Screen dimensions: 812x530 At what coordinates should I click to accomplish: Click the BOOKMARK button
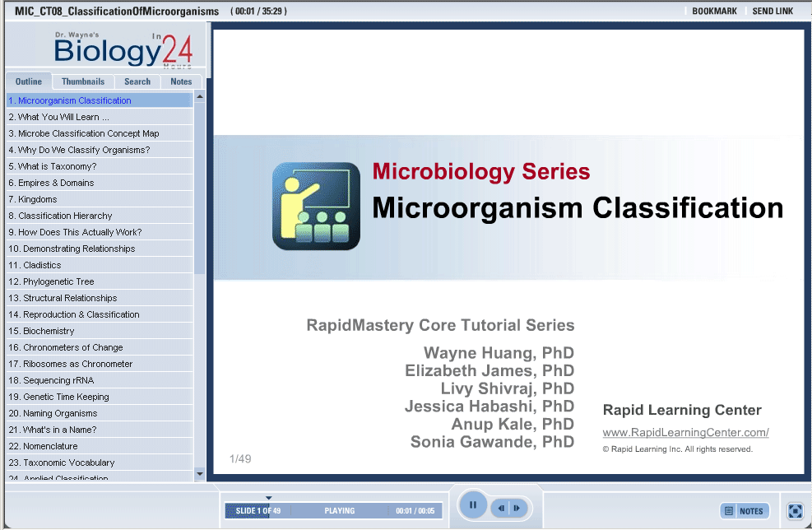pyautogui.click(x=714, y=12)
